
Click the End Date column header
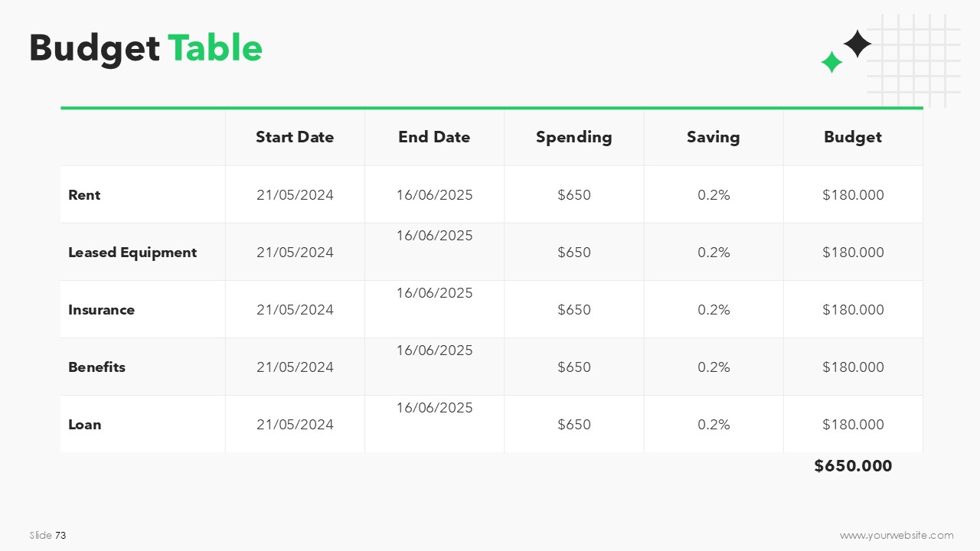coord(434,137)
